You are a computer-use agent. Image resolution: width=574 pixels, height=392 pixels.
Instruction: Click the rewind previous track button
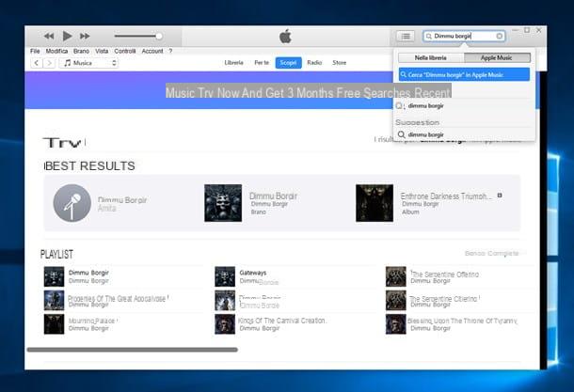click(49, 36)
